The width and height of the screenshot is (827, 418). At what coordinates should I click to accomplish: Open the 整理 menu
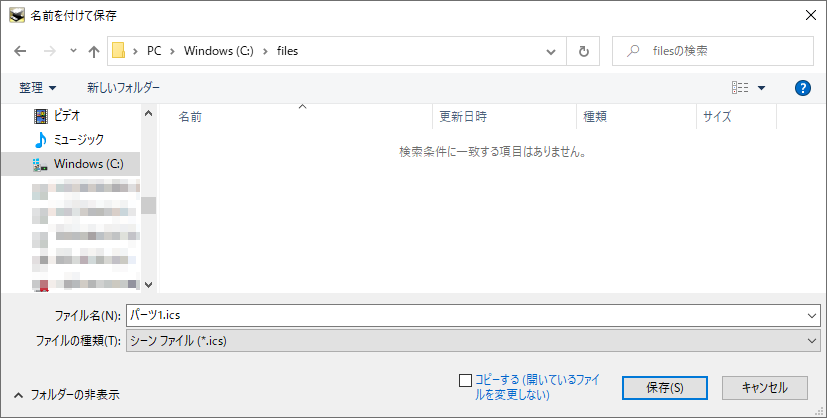pyautogui.click(x=37, y=88)
